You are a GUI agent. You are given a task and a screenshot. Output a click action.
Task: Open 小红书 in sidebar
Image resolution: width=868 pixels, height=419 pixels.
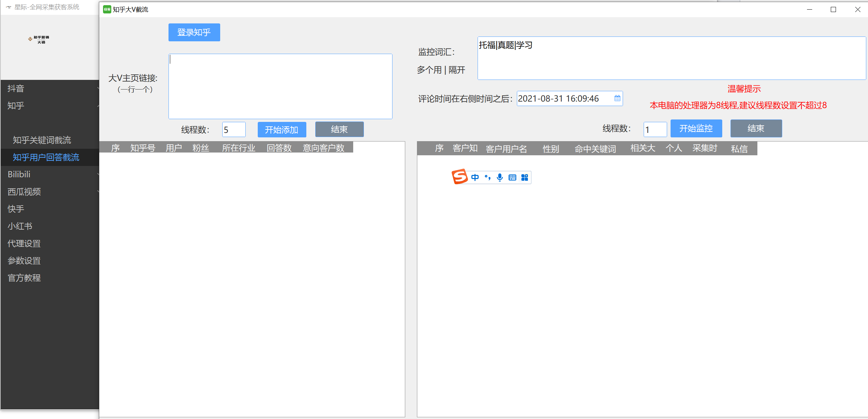pyautogui.click(x=50, y=226)
